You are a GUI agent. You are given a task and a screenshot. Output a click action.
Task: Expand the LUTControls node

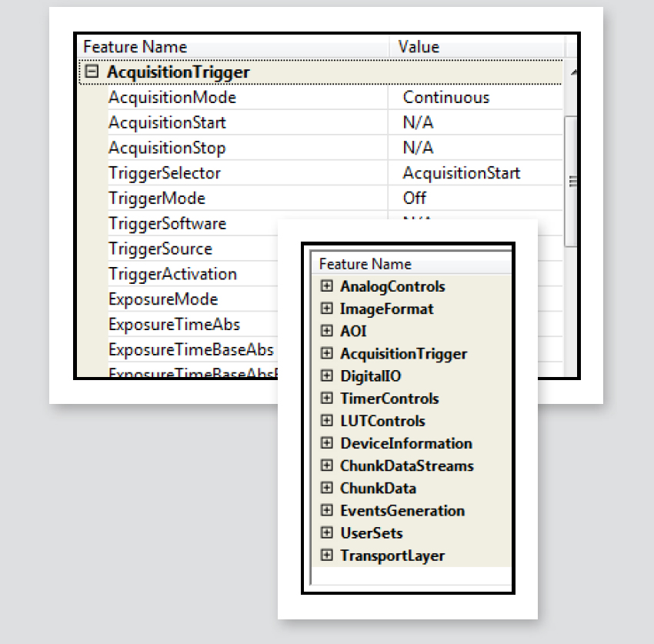327,421
